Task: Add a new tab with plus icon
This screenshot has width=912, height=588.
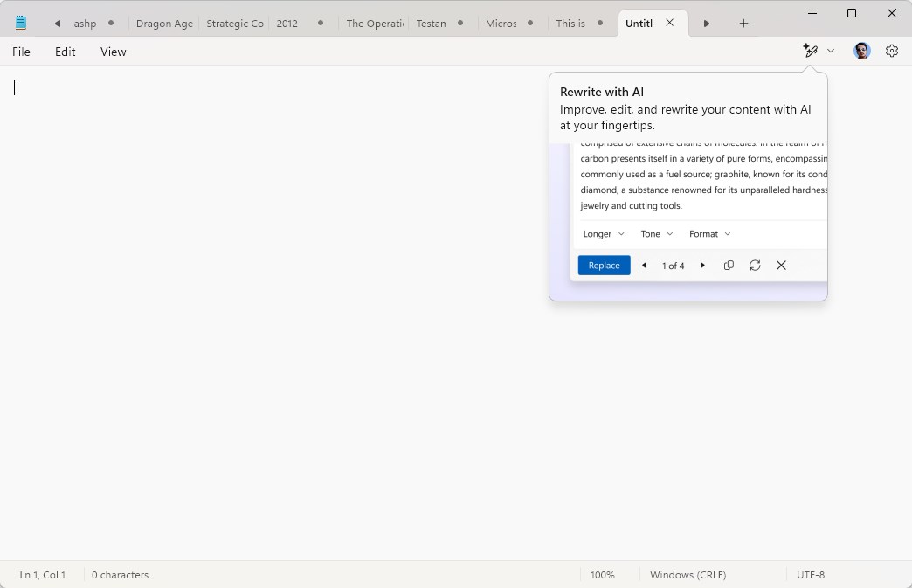Action: click(743, 24)
